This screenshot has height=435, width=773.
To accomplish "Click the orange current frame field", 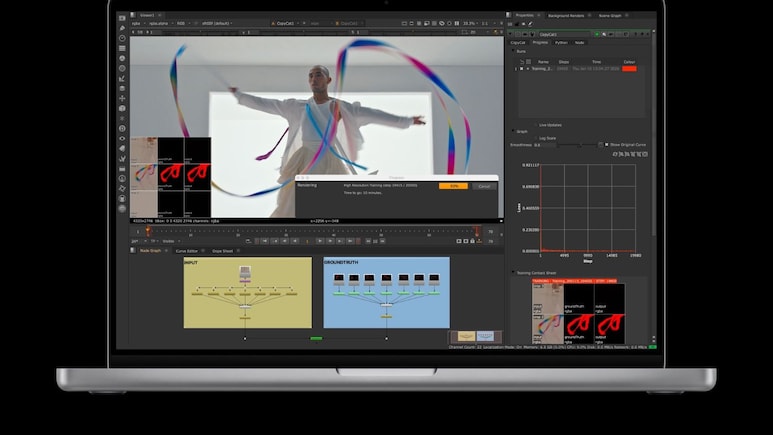I will 307,241.
